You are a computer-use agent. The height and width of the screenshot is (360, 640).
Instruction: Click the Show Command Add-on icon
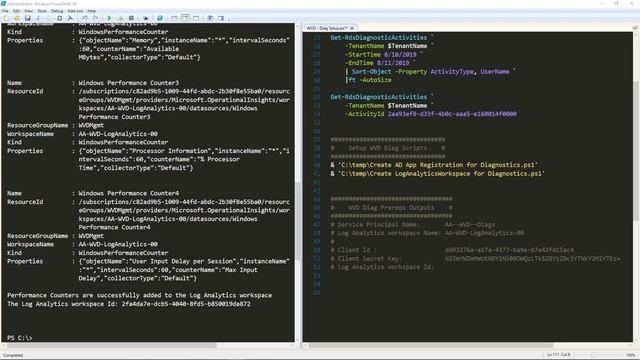(x=221, y=18)
